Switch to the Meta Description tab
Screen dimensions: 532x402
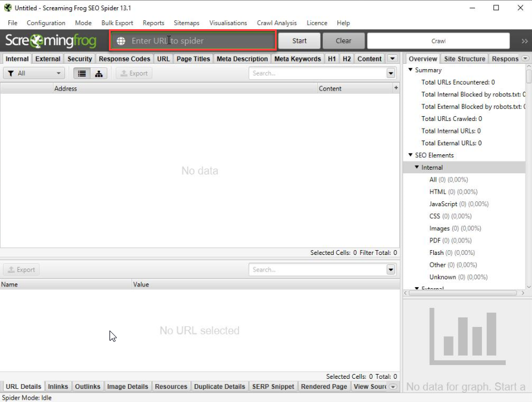[x=242, y=59]
